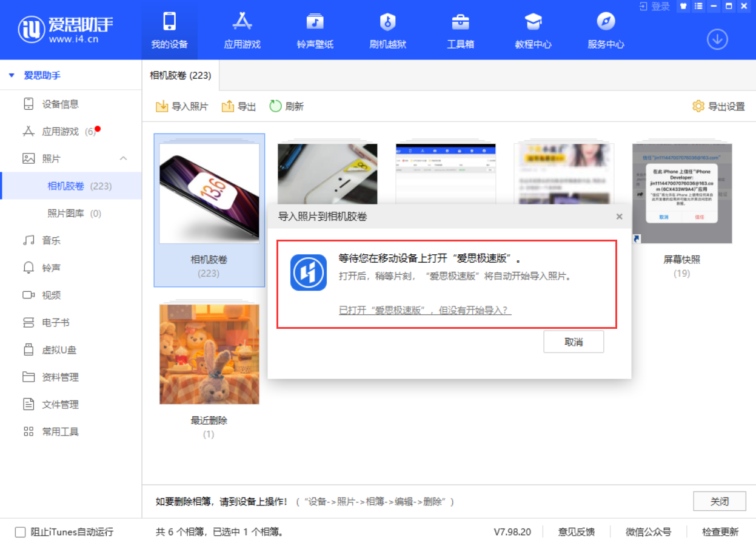Close the 导入照片到相机胶卷 dialog
The height and width of the screenshot is (543, 756).
click(619, 217)
